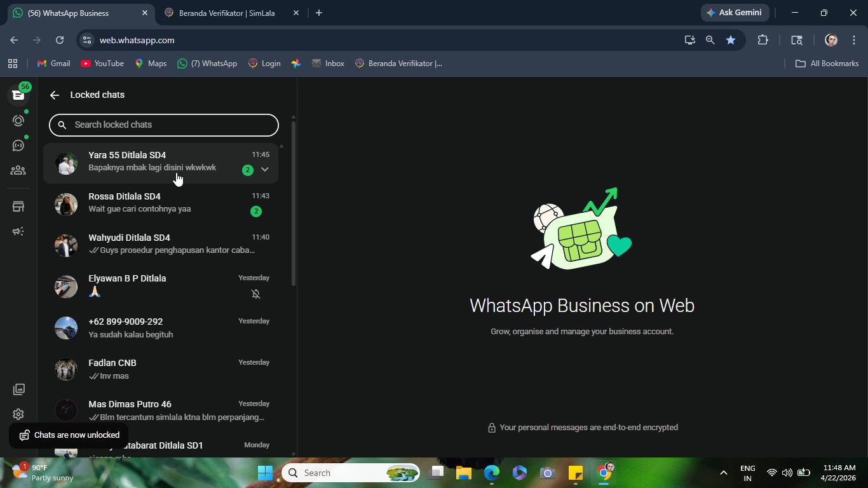Open Sticky Notes from taskbar

(576, 473)
